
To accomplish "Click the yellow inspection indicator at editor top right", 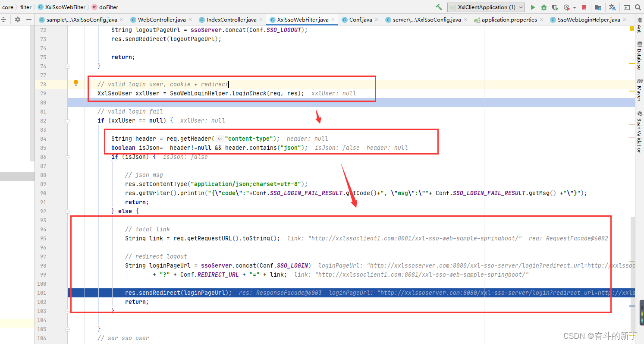I will click(632, 29).
